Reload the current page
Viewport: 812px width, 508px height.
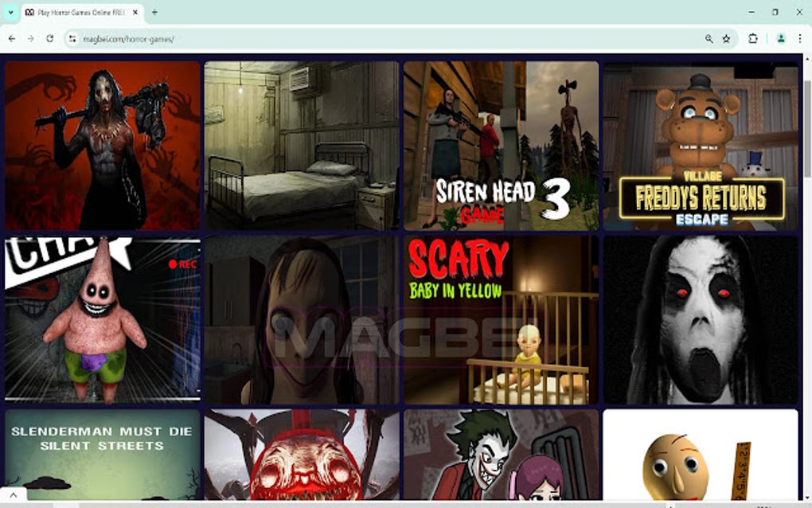pos(49,39)
